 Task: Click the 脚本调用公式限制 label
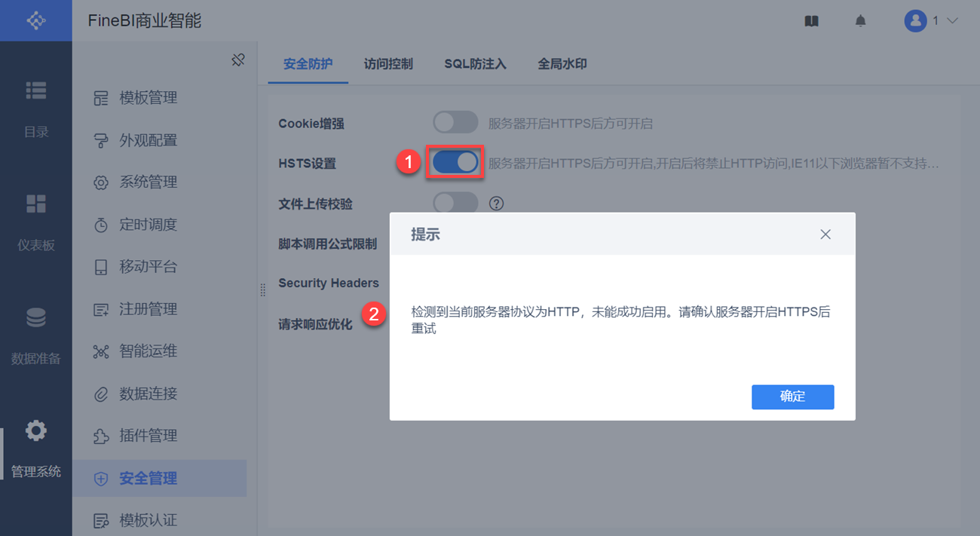[327, 244]
